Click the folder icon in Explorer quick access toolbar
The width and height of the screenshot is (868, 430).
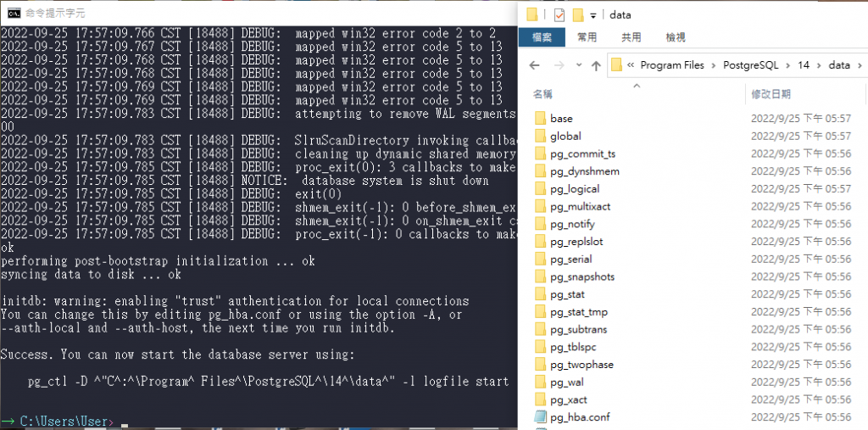pyautogui.click(x=532, y=14)
